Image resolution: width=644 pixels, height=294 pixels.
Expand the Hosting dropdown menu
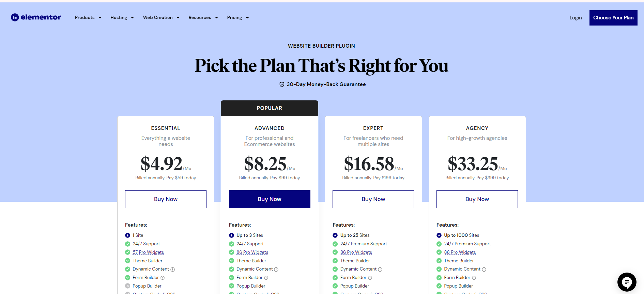click(122, 18)
